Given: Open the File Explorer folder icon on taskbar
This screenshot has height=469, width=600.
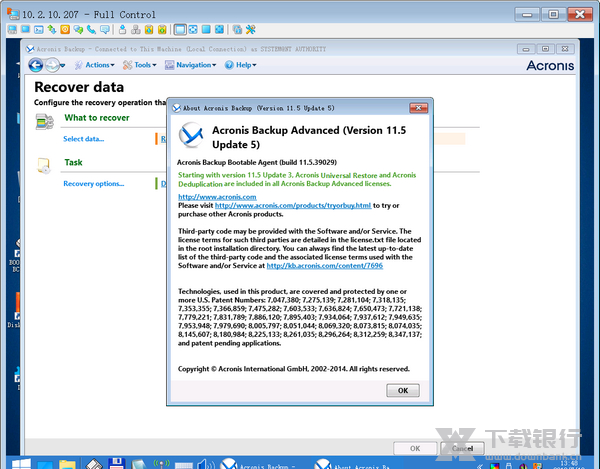Looking at the screenshot, I should click(68, 464).
